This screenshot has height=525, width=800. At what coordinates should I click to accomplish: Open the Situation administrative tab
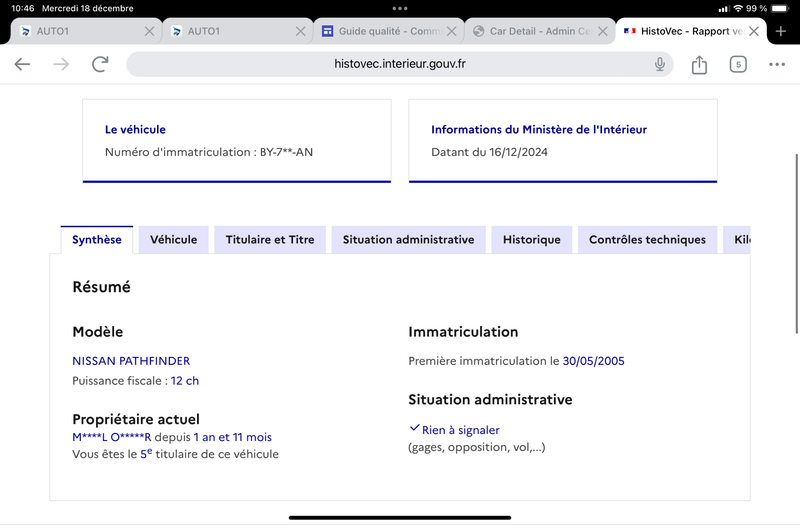pos(408,240)
